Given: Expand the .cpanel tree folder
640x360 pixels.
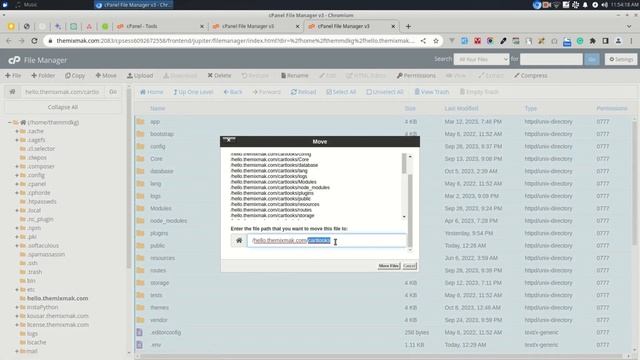Looking at the screenshot, I should 17,184.
